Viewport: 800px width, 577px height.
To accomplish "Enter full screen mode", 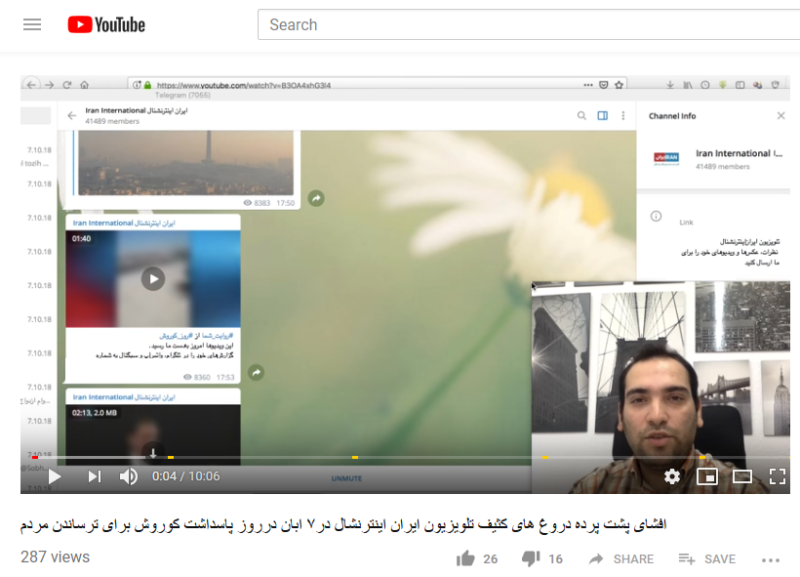I will click(777, 476).
